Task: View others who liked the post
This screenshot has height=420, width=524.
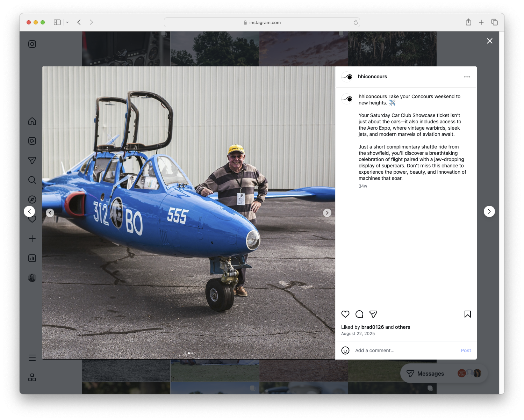Action: click(403, 327)
